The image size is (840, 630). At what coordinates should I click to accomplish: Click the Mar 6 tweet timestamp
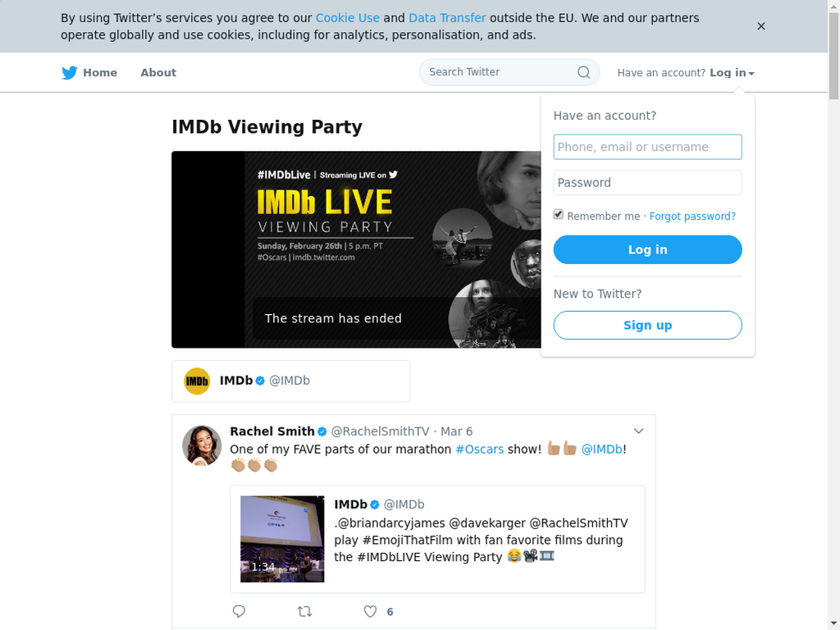pyautogui.click(x=456, y=431)
